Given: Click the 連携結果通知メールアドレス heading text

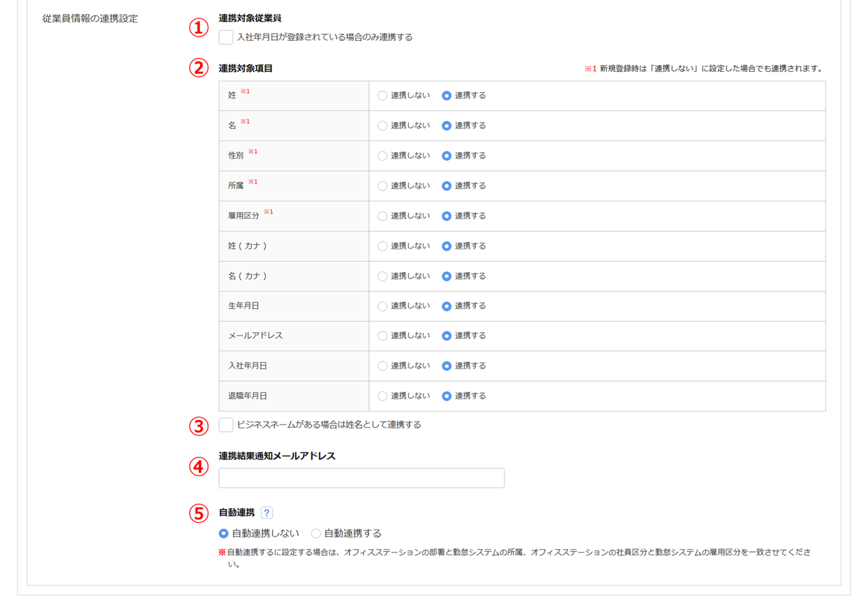Looking at the screenshot, I should click(277, 456).
